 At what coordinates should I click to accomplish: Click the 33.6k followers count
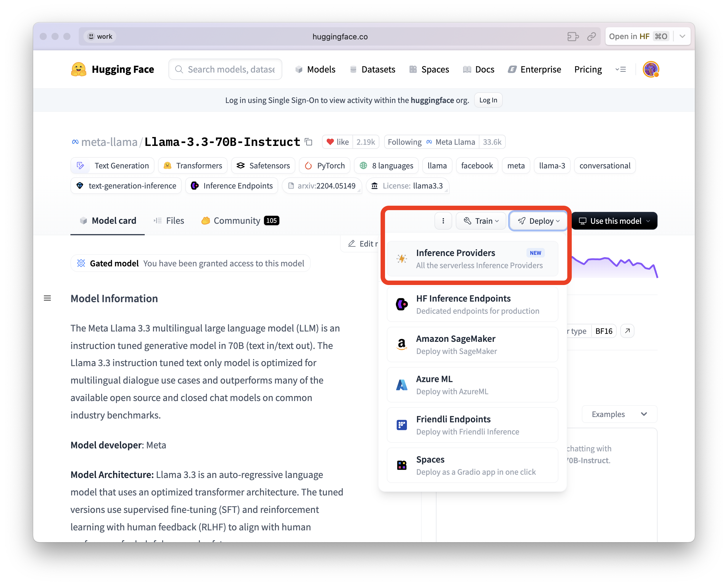(x=492, y=142)
